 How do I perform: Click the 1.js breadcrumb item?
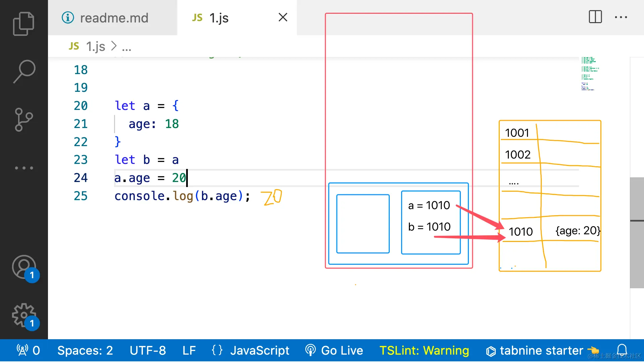tap(95, 46)
